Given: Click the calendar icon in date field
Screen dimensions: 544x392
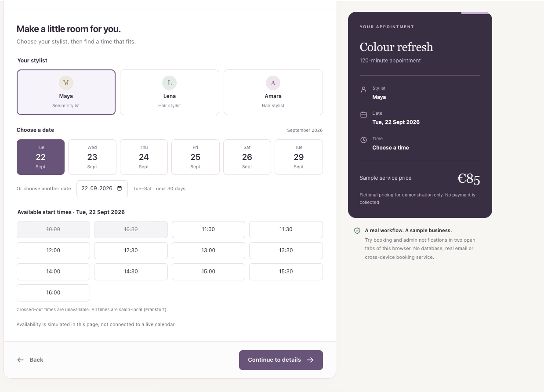Looking at the screenshot, I should tap(120, 189).
